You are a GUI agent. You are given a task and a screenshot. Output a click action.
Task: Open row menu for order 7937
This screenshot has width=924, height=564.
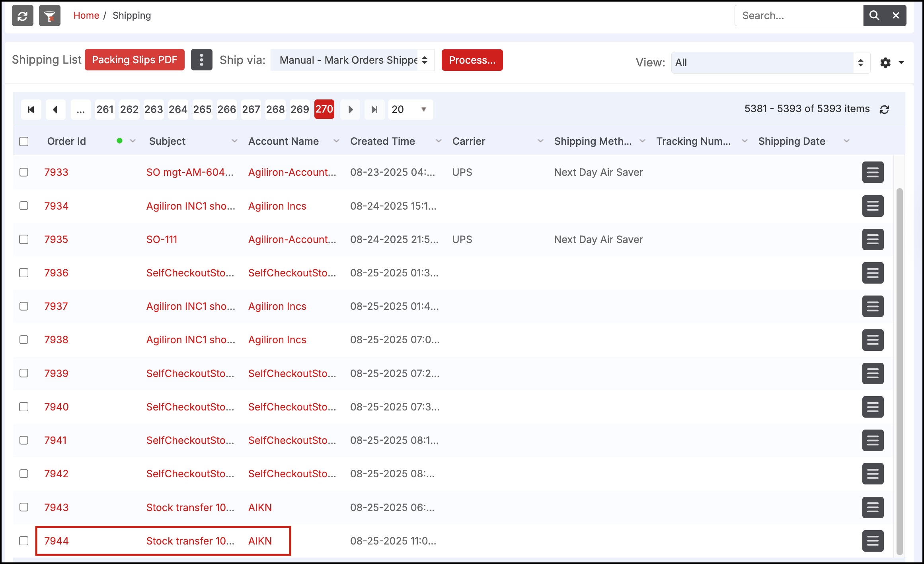click(x=873, y=306)
